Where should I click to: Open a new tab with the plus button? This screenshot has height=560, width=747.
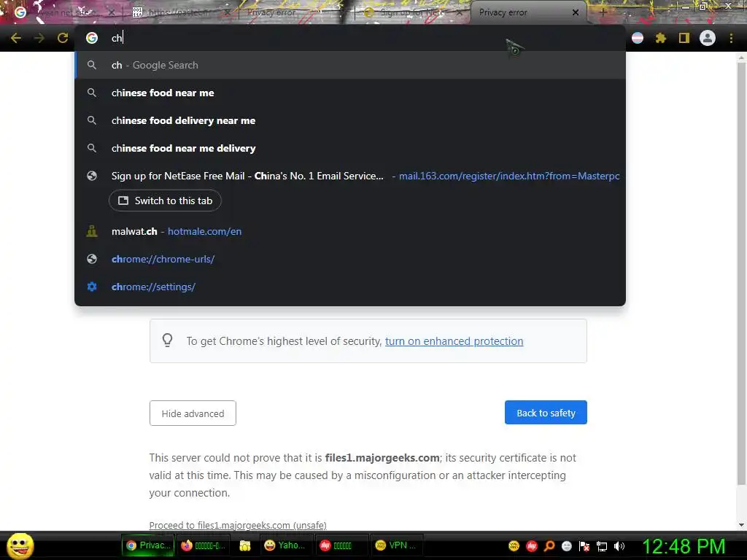tap(603, 12)
